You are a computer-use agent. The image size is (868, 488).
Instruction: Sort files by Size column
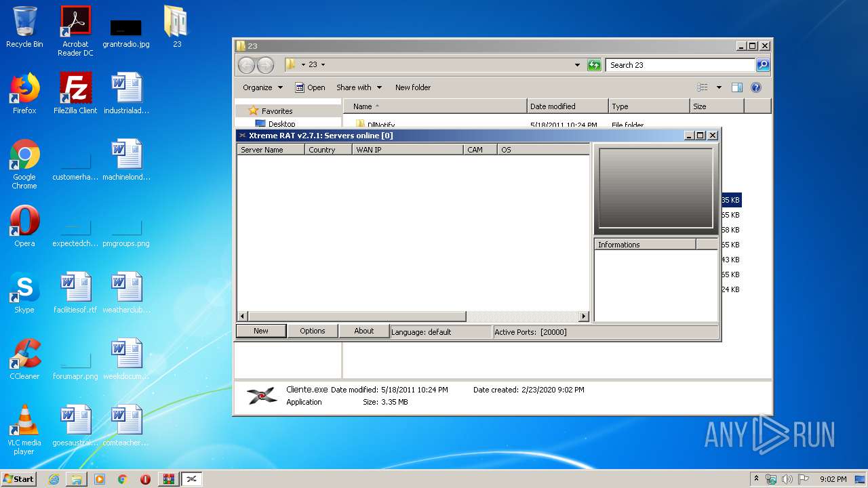717,106
